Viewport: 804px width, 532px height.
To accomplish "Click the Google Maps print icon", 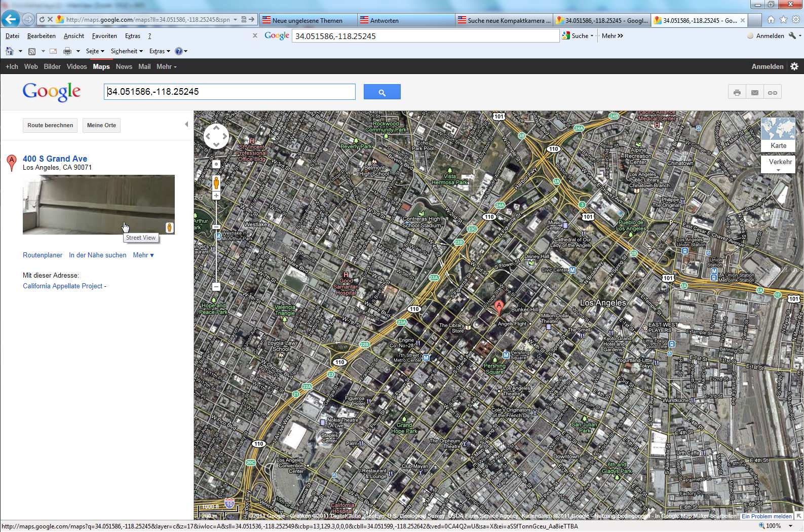I will 737,92.
